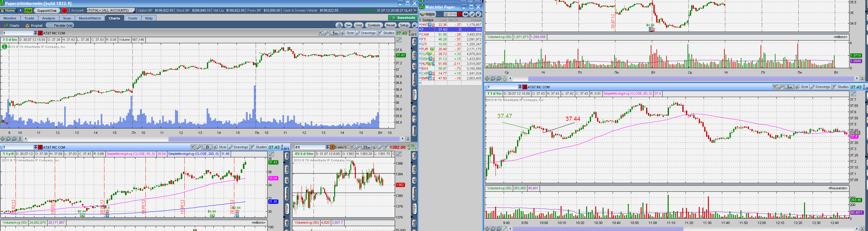Switch to Analyze tab

tap(48, 18)
